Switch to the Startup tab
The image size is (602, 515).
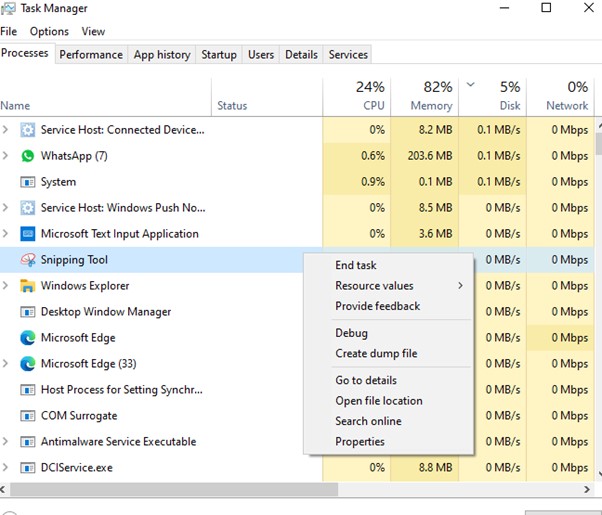click(x=219, y=55)
